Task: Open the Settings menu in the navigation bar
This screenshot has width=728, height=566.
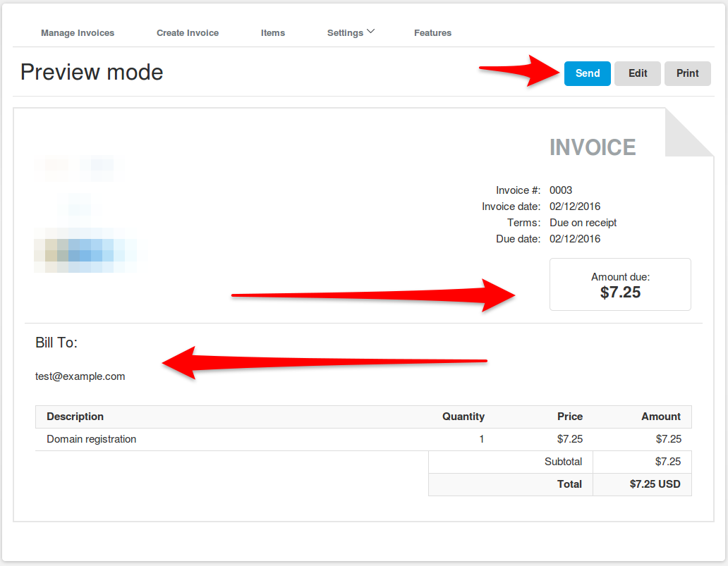Action: [346, 32]
